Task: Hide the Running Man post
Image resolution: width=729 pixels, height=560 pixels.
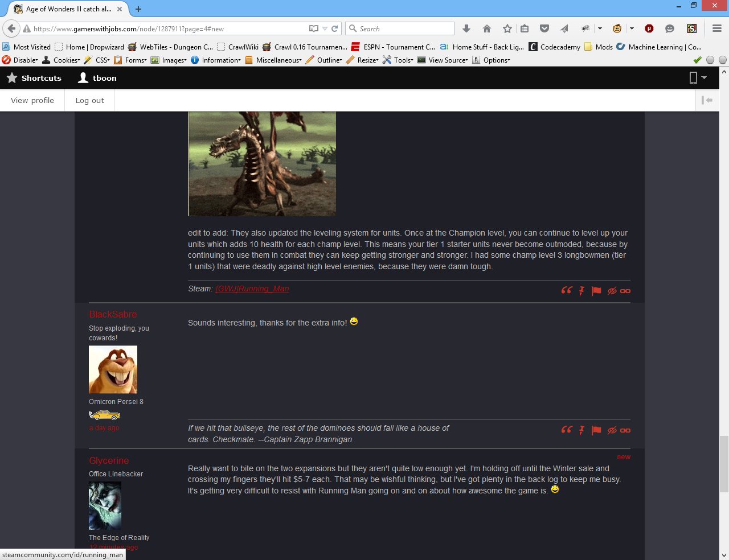Action: click(x=612, y=291)
